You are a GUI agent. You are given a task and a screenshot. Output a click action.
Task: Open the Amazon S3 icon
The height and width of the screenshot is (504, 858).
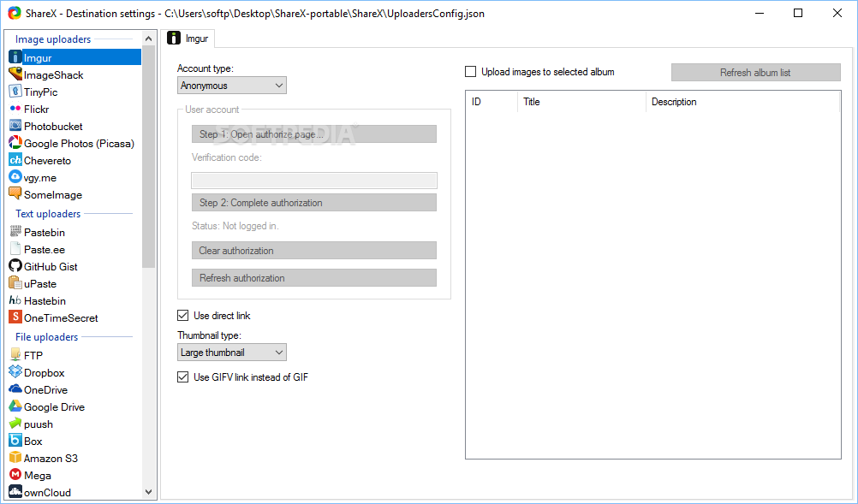[x=15, y=458]
